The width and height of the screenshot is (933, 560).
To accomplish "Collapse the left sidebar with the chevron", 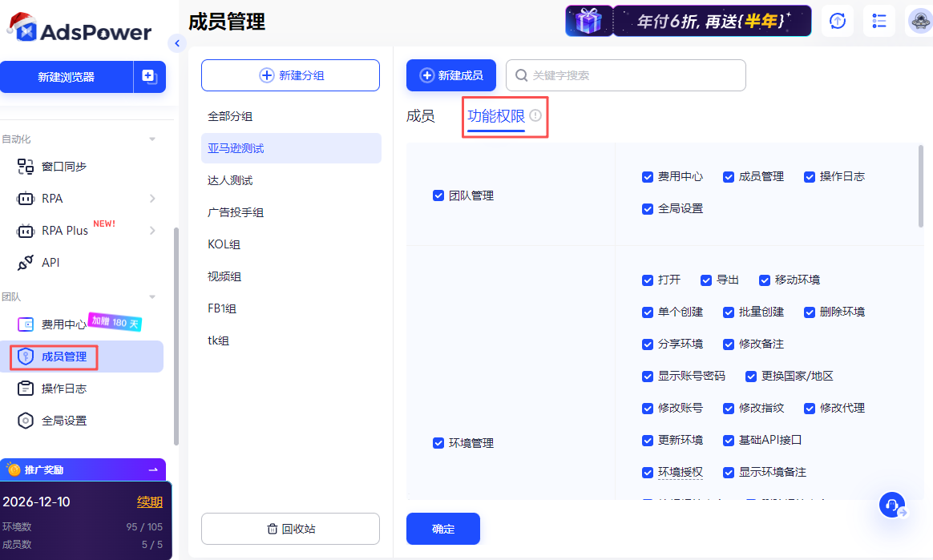I will pos(177,43).
